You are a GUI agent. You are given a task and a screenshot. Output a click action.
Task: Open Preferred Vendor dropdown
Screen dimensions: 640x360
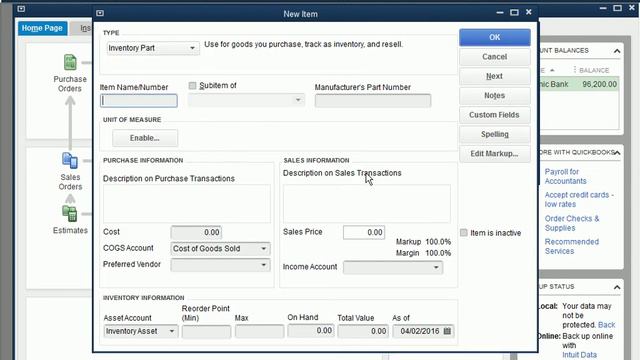click(x=220, y=265)
